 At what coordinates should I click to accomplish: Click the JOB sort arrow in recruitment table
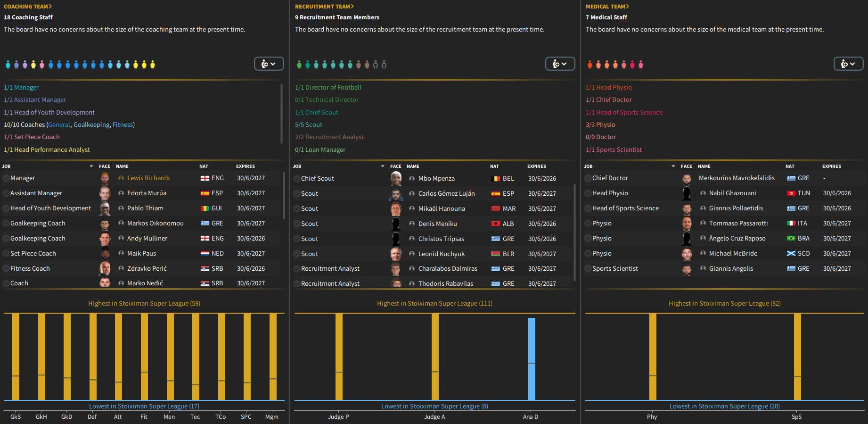coord(383,166)
